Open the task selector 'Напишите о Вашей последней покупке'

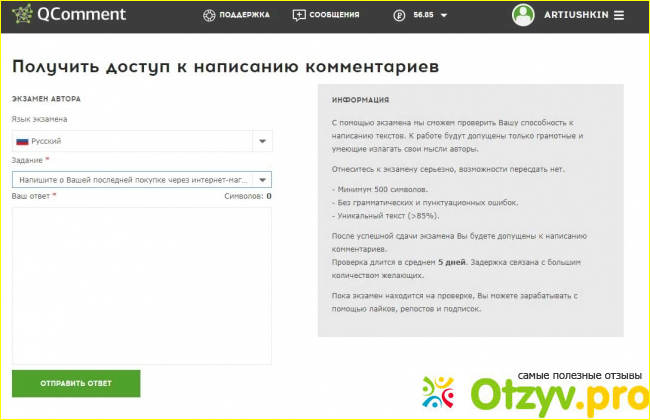pyautogui.click(x=130, y=180)
